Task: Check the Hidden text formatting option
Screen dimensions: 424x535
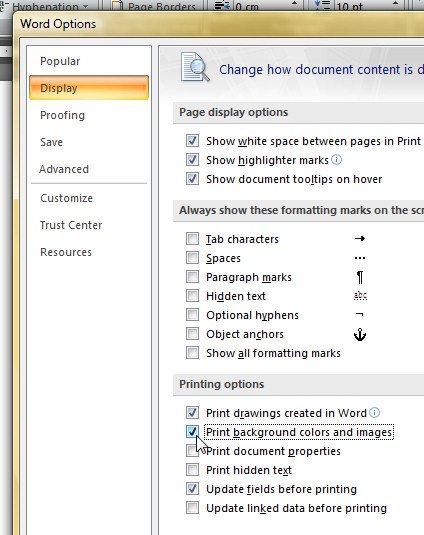Action: [192, 296]
